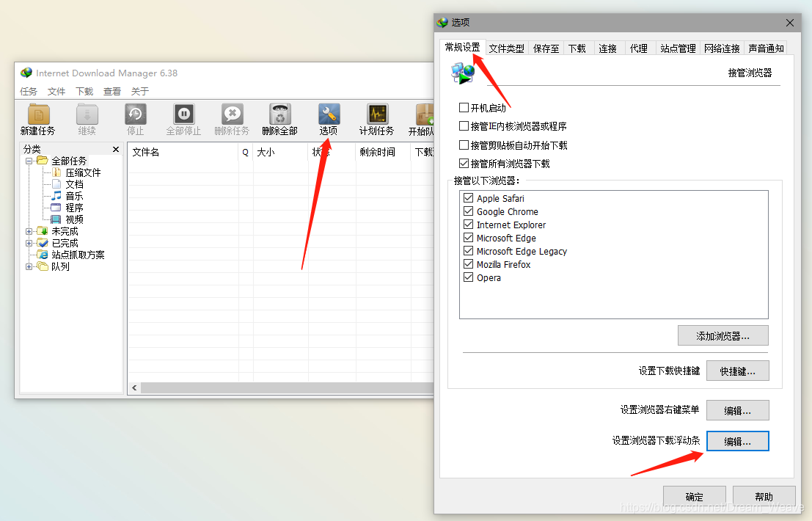Viewport: 812px width, 521px height.
Task: Click the 新建任务 toolbar icon
Action: 38,120
